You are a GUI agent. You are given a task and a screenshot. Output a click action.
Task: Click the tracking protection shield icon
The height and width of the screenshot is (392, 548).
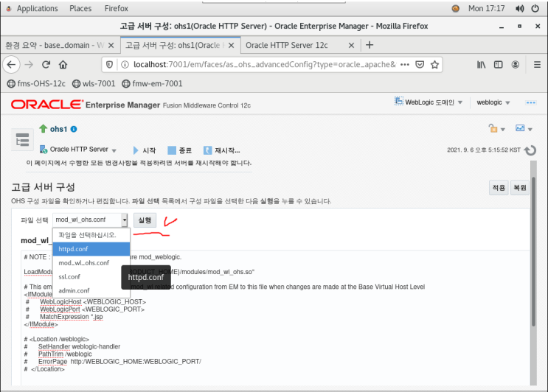(109, 65)
